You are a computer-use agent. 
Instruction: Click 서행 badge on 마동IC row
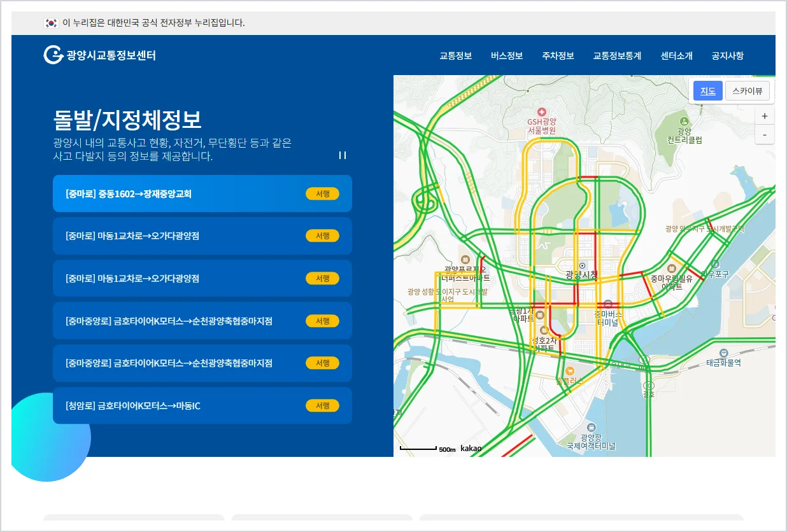323,405
